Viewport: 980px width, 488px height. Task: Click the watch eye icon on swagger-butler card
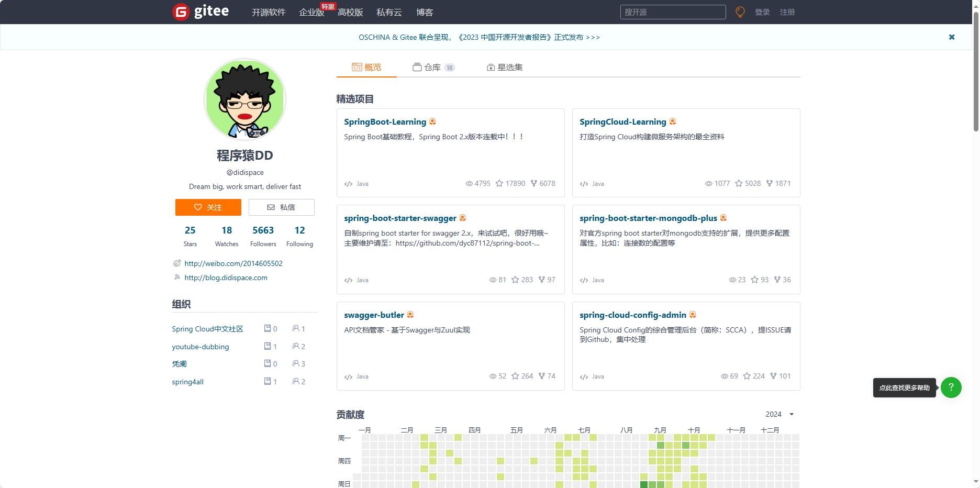(x=492, y=376)
